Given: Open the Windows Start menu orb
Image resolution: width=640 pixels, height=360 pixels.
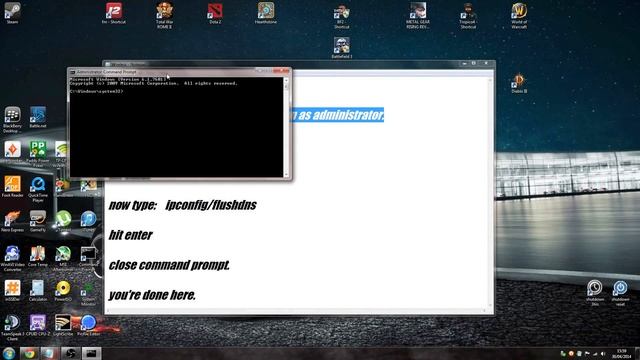Looking at the screenshot, I should click(x=9, y=353).
